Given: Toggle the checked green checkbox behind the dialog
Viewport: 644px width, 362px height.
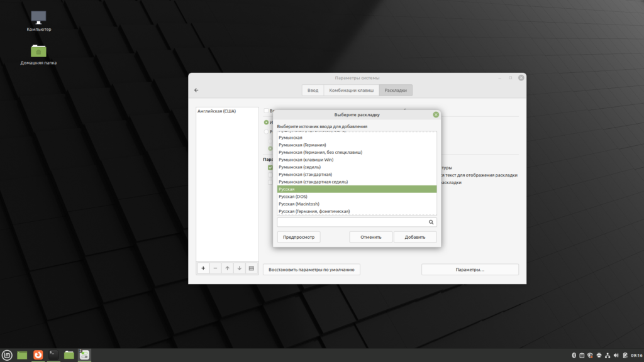Looking at the screenshot, I should [x=270, y=168].
